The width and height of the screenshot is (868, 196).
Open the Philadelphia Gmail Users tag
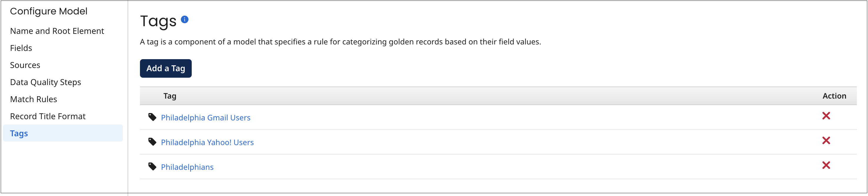click(206, 117)
